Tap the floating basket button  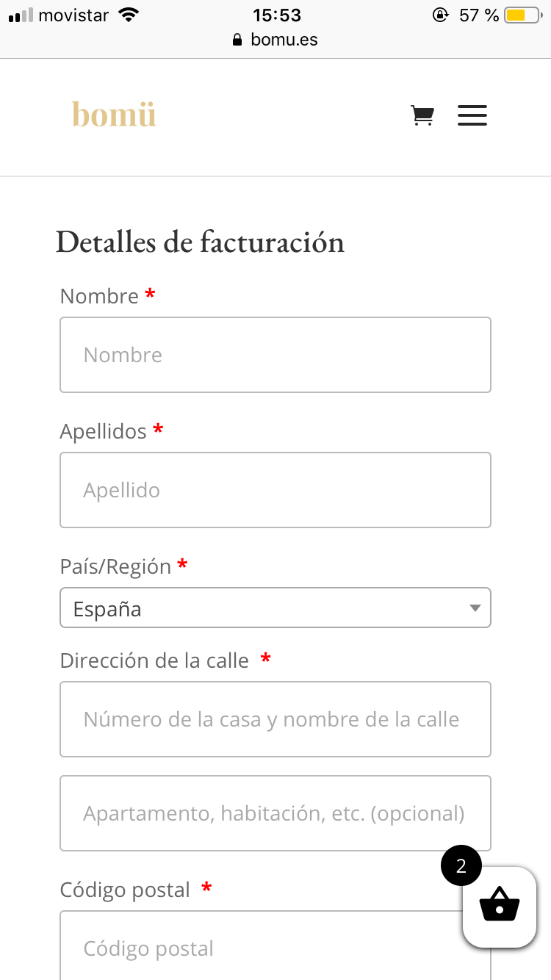500,907
